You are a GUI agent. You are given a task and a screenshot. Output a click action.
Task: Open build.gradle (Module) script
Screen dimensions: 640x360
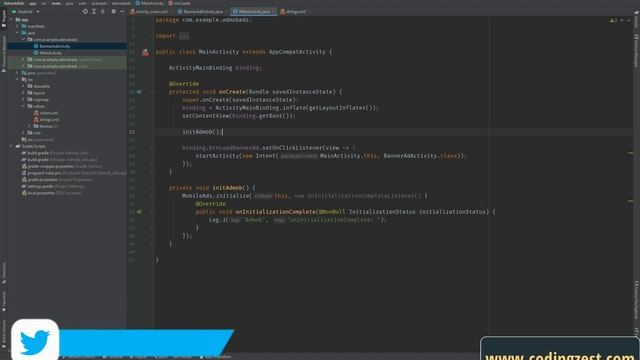[60, 160]
